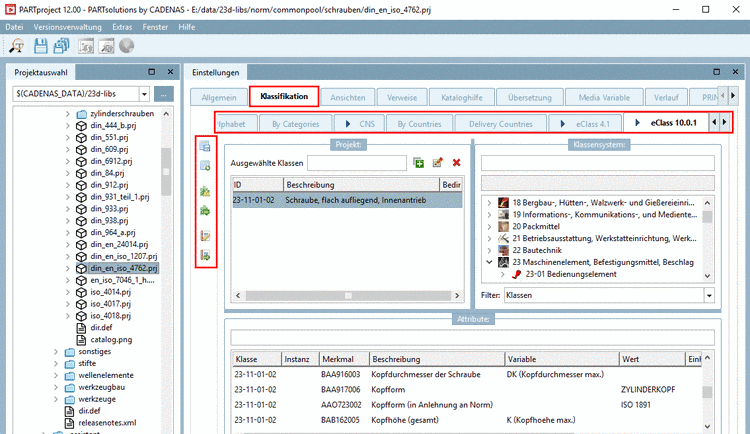Click the green puzzle piece with arrow icon
Viewport: 750px width, 434px height.
click(x=205, y=211)
